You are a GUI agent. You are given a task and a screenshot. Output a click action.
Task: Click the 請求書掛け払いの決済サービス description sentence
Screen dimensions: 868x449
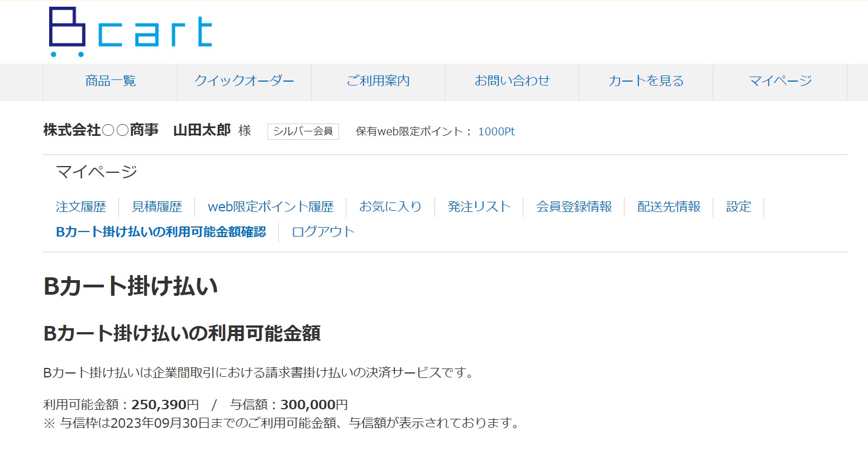[259, 373]
